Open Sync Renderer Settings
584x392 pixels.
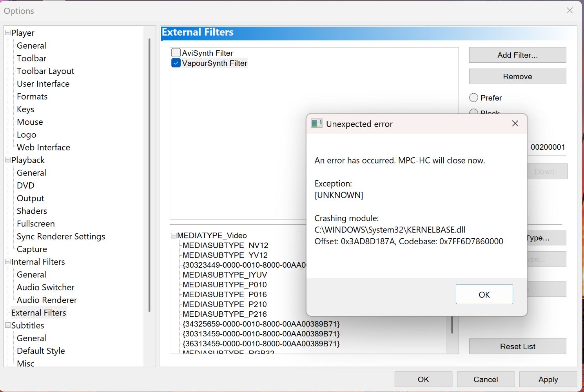coord(61,236)
